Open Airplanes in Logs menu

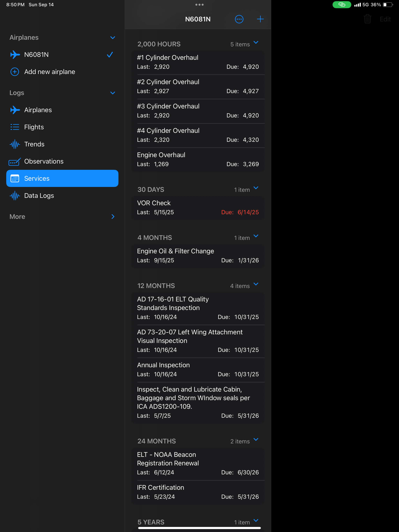(x=62, y=110)
